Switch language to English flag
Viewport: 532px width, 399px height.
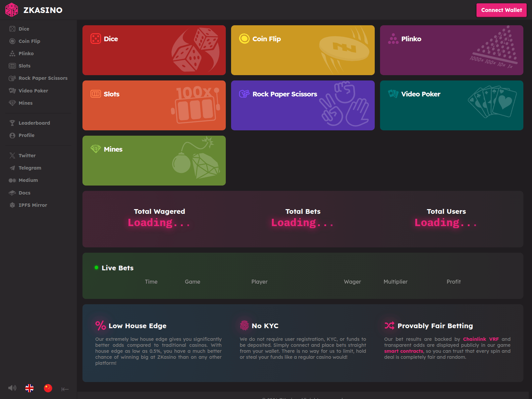click(30, 388)
